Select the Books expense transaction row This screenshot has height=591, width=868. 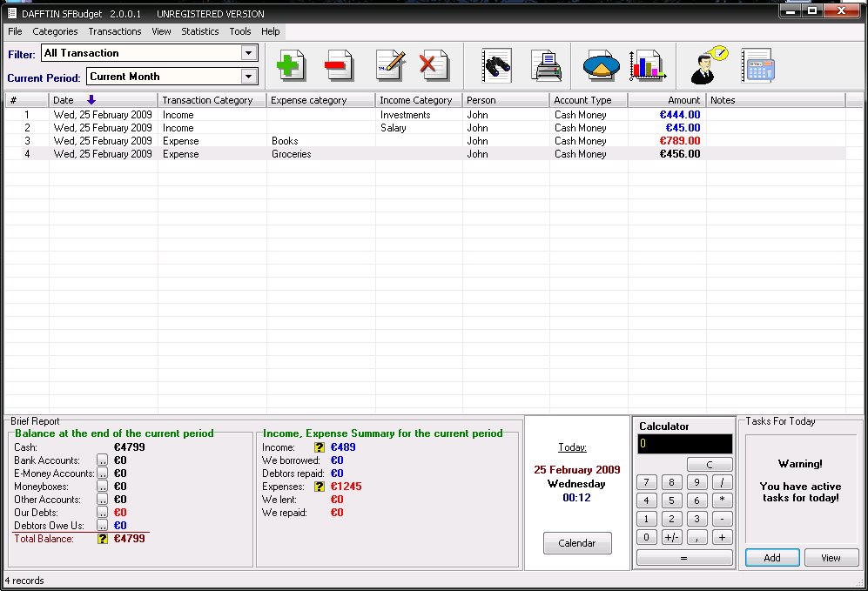[x=425, y=141]
